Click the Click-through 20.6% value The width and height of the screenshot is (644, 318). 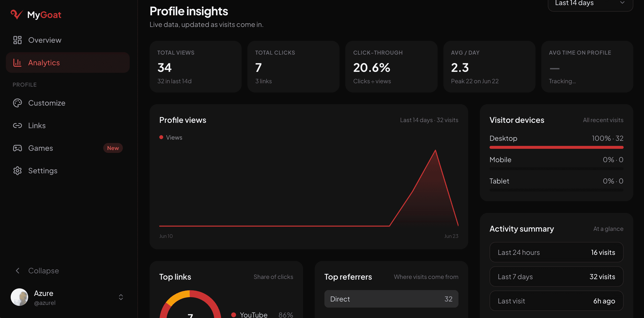[x=372, y=67]
